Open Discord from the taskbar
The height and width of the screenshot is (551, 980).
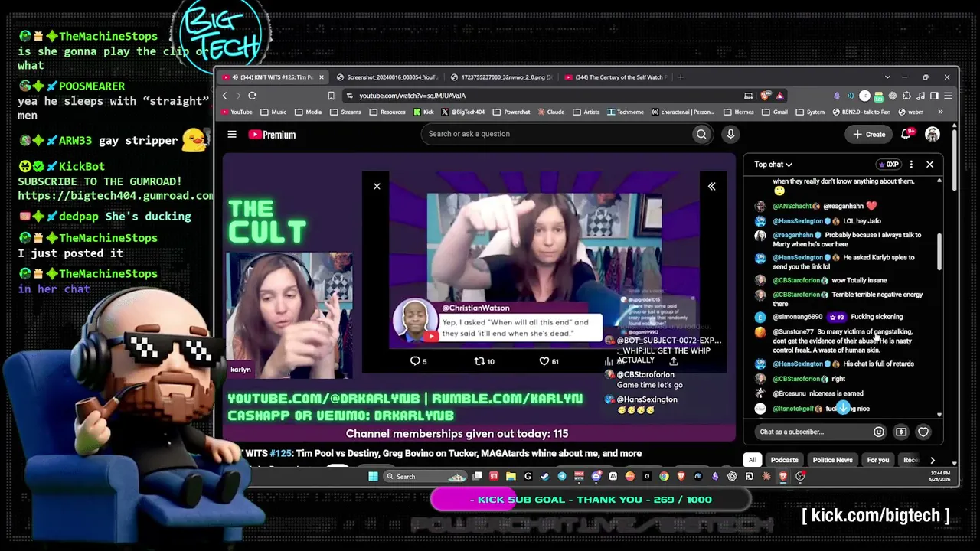pyautogui.click(x=596, y=476)
